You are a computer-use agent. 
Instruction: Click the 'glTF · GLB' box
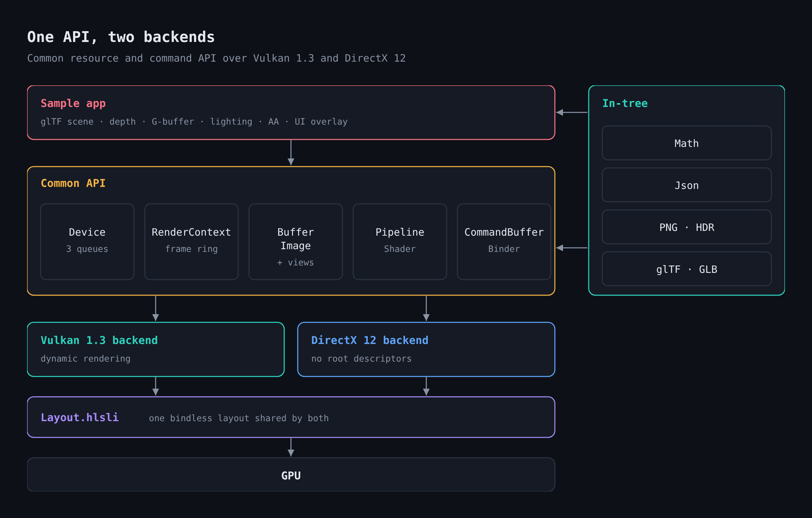click(x=687, y=269)
